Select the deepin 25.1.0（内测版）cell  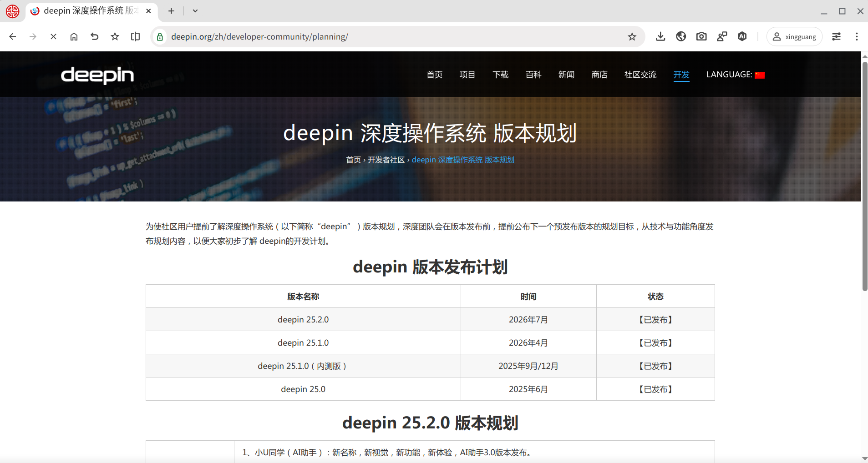point(303,366)
